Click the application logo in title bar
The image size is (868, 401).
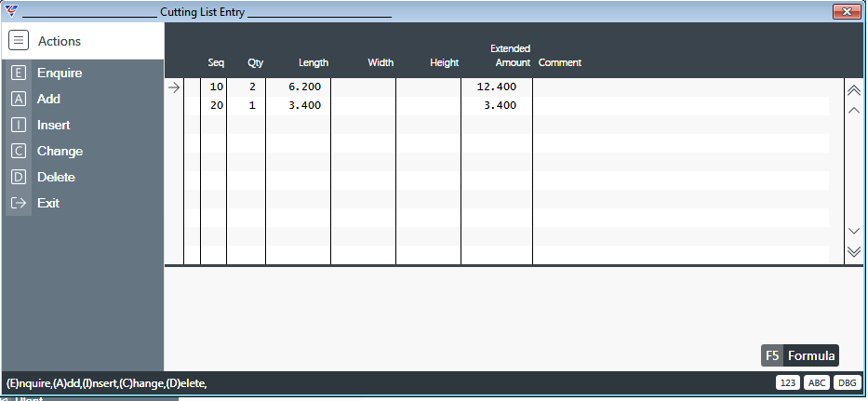click(x=10, y=11)
